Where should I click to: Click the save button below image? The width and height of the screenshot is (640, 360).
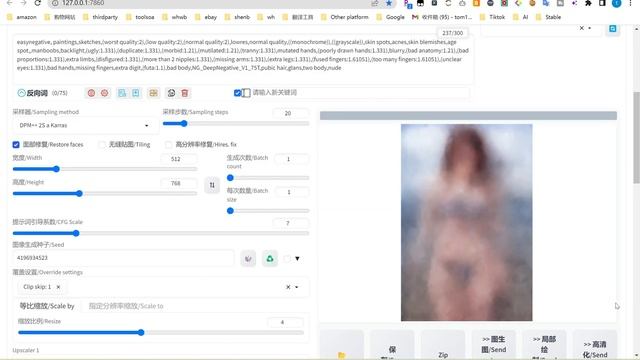[392, 346]
